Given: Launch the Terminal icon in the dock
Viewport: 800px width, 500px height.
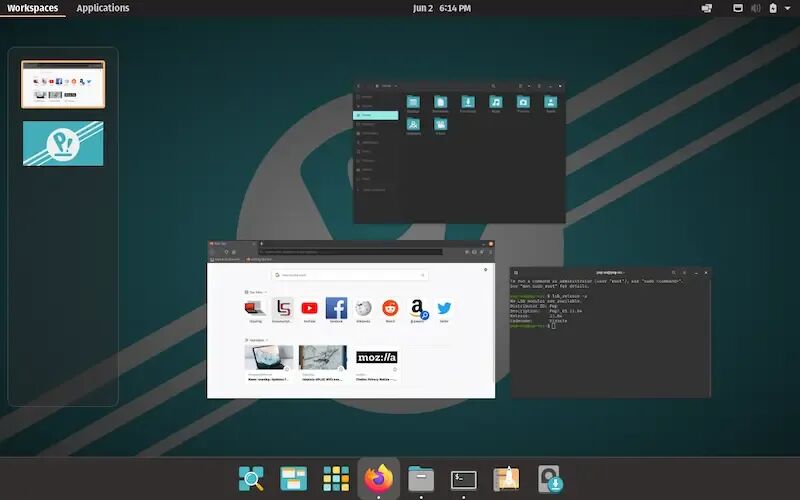Looking at the screenshot, I should (463, 480).
